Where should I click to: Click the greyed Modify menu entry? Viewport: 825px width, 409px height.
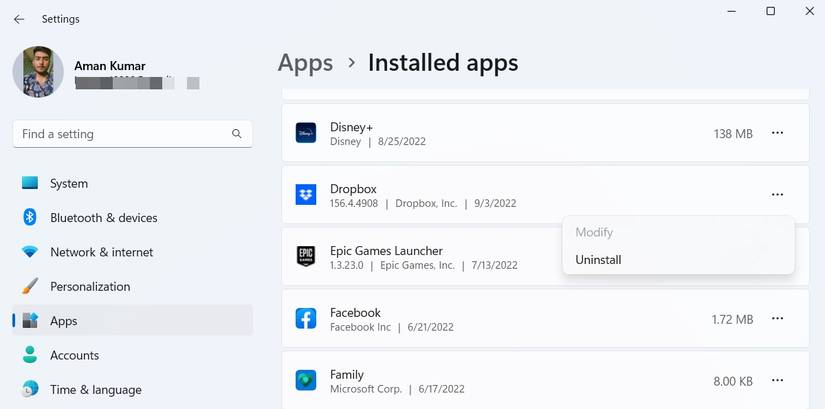pos(678,232)
